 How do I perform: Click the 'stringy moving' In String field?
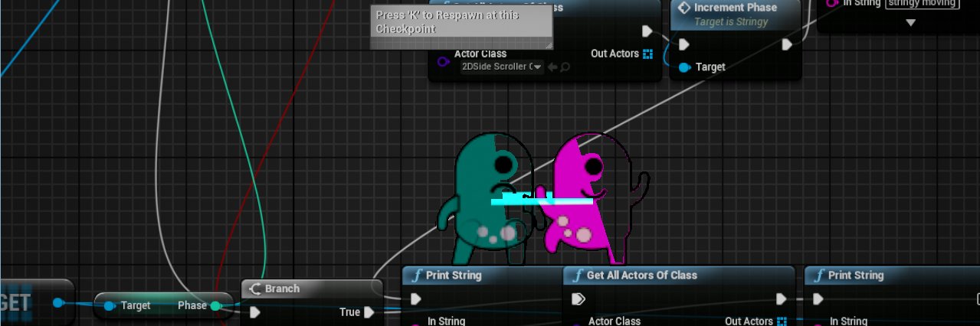923,3
